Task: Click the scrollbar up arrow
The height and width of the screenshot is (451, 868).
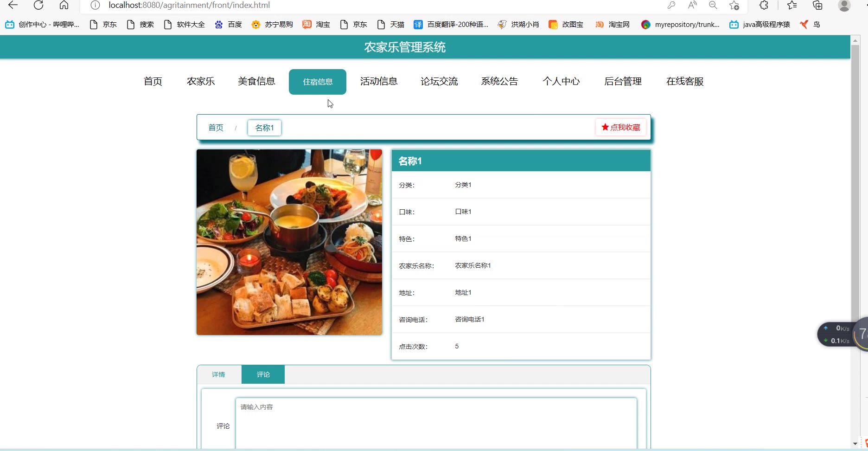Action: (x=855, y=40)
